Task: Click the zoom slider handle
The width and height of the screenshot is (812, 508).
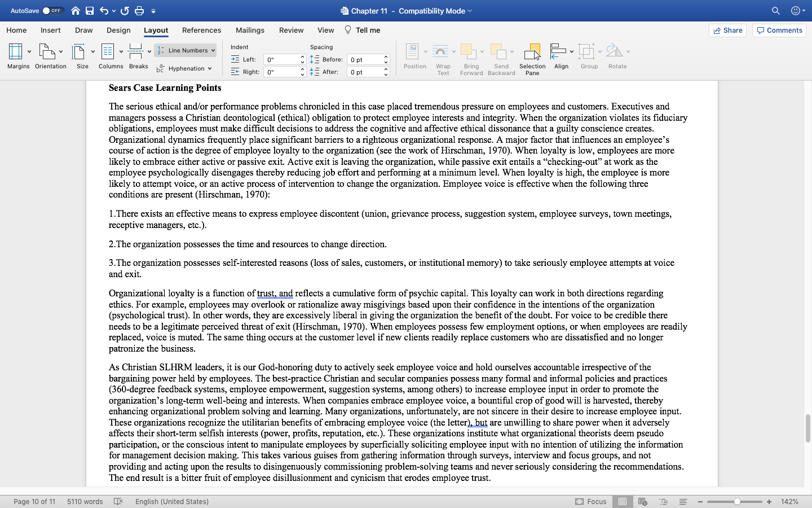Action: point(737,501)
